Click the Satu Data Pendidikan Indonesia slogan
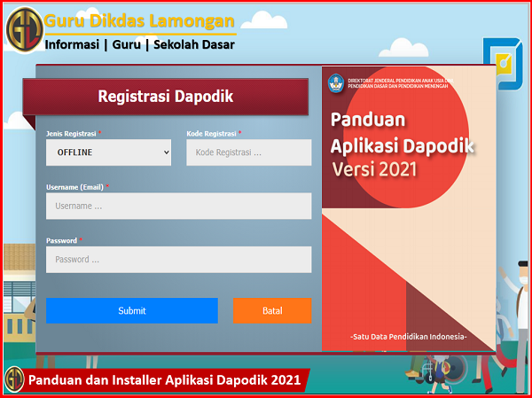The height and width of the screenshot is (398, 532). pyautogui.click(x=409, y=337)
